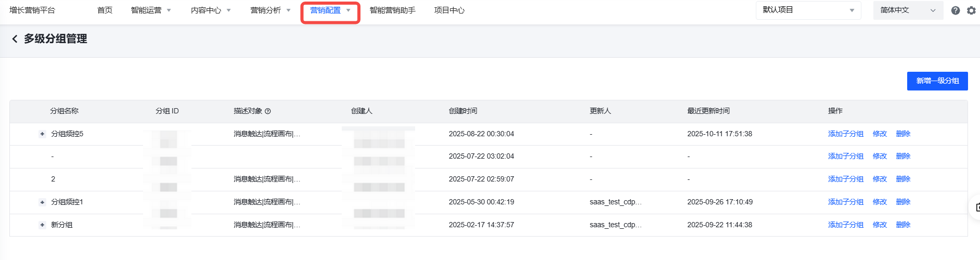The image size is (980, 260).
Task: Expand the 分组频控1 group row
Action: [42, 202]
